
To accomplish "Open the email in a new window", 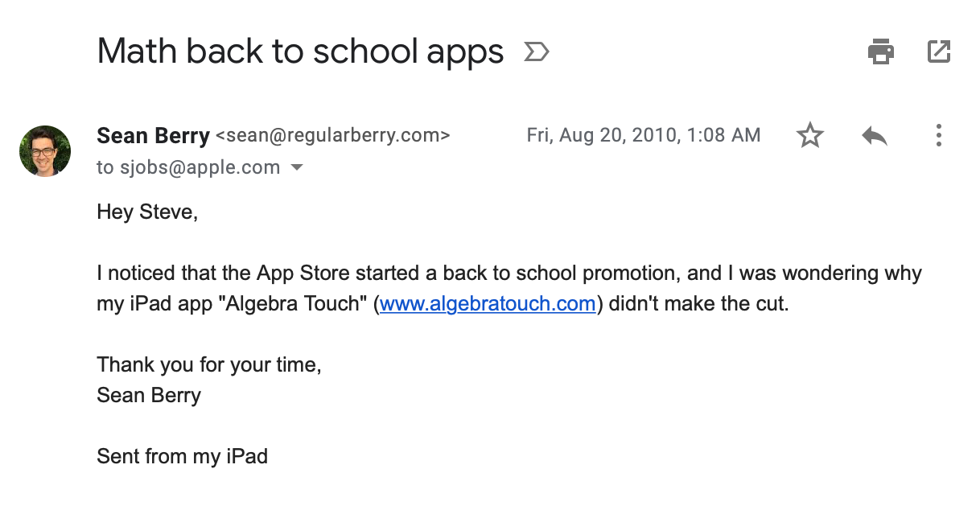I will (x=939, y=52).
